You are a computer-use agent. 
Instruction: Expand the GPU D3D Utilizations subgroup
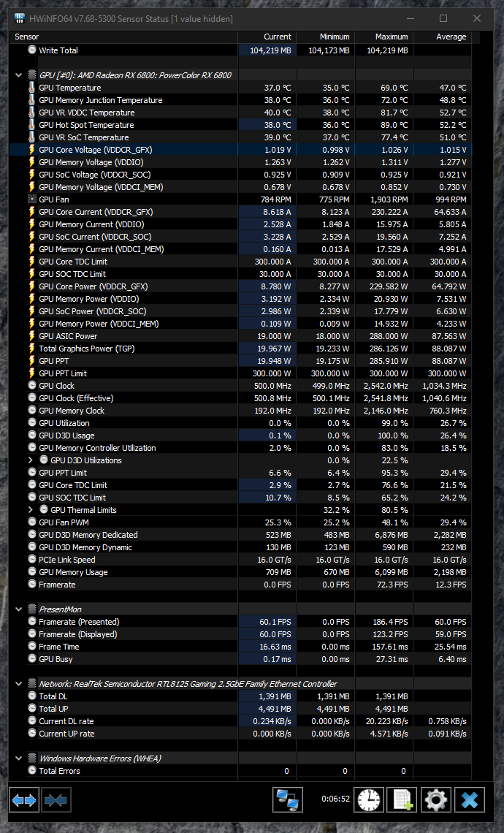click(x=30, y=460)
